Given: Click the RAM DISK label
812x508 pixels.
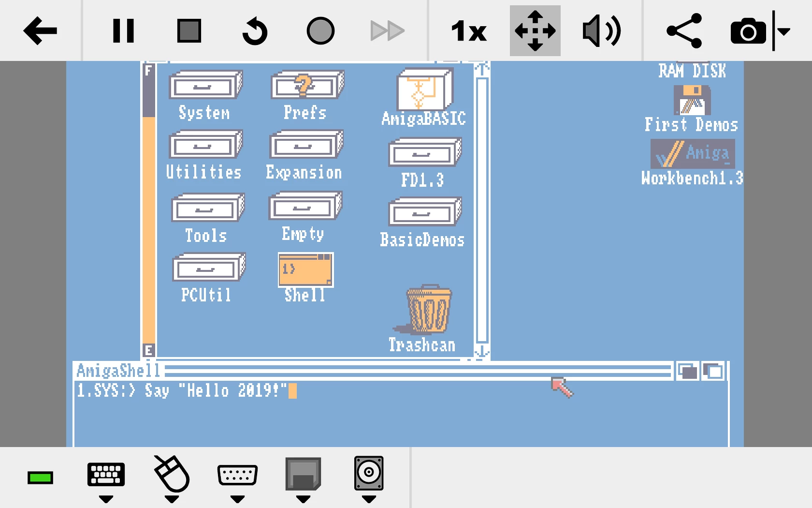Looking at the screenshot, I should coord(692,71).
